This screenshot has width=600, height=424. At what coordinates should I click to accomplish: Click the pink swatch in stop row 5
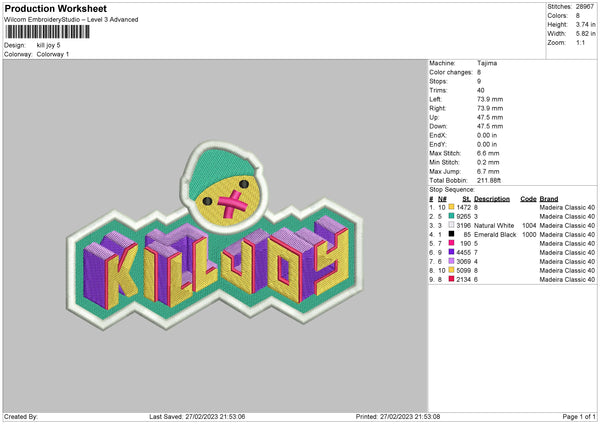[x=452, y=243]
